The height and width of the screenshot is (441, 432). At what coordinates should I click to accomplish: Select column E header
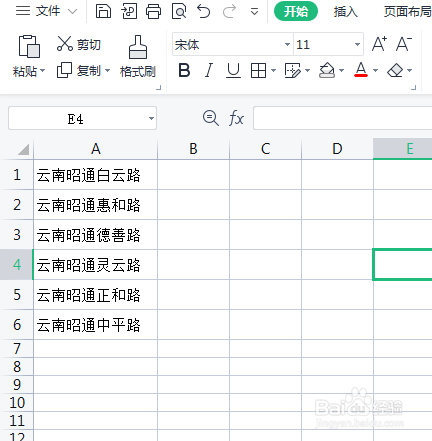coord(403,149)
